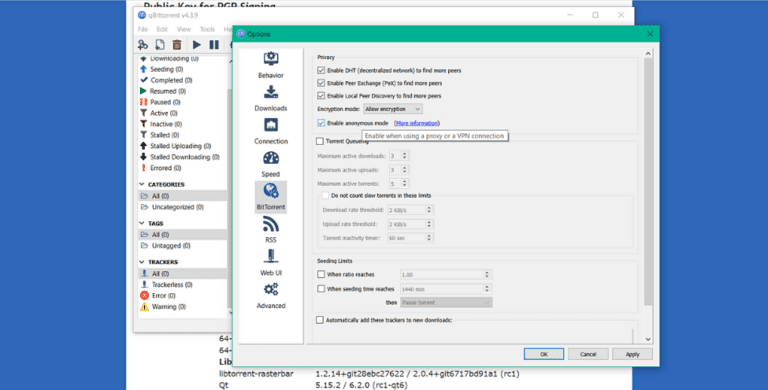Image resolution: width=768 pixels, height=390 pixels.
Task: Open the Connection options section
Action: pos(271,131)
